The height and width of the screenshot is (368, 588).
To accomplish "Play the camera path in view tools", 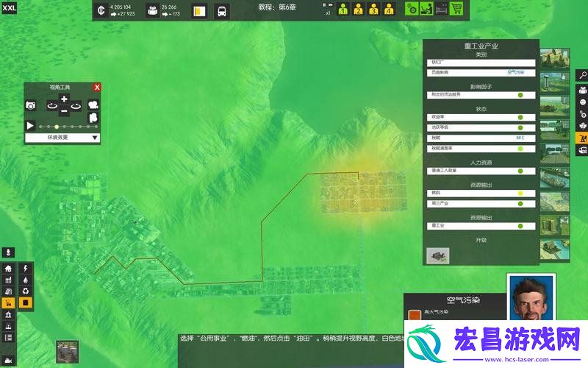I will [x=30, y=125].
